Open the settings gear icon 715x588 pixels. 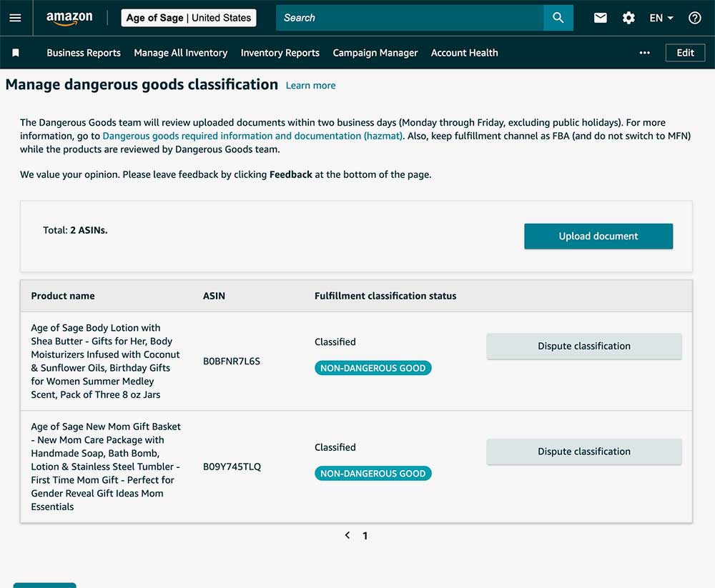pos(628,18)
